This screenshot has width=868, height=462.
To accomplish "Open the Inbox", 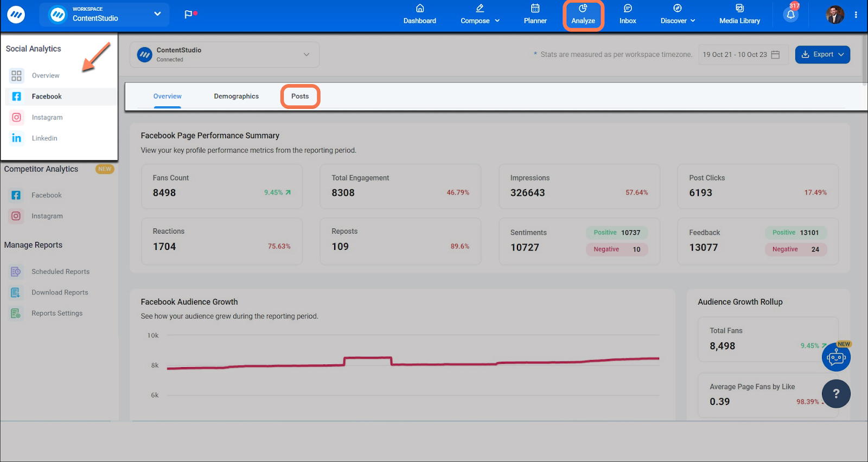I will coord(628,14).
